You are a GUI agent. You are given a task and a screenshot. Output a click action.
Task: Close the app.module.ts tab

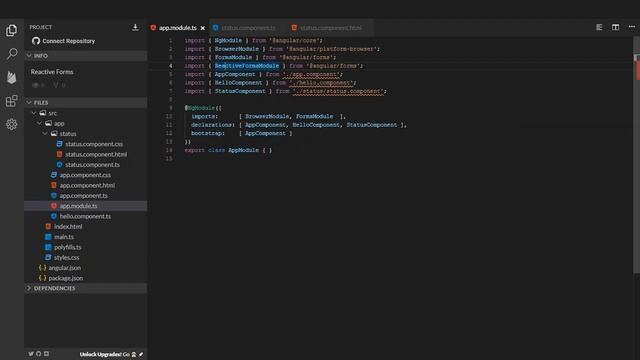click(x=202, y=28)
